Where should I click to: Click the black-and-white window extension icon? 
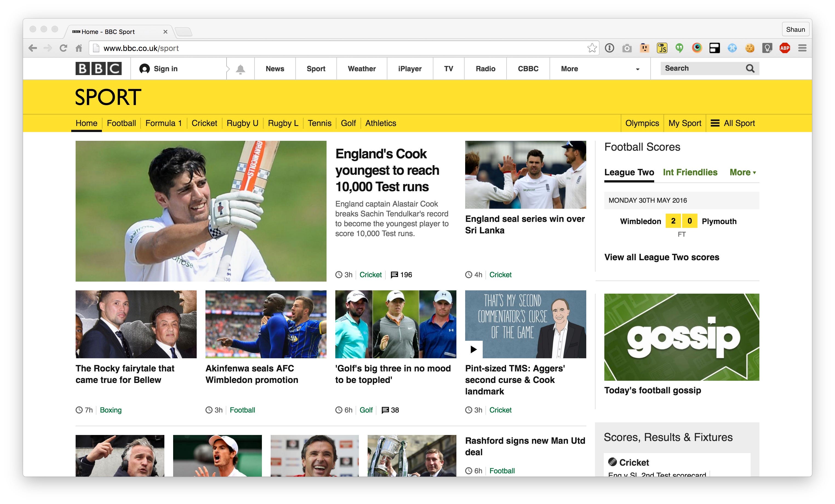point(714,48)
